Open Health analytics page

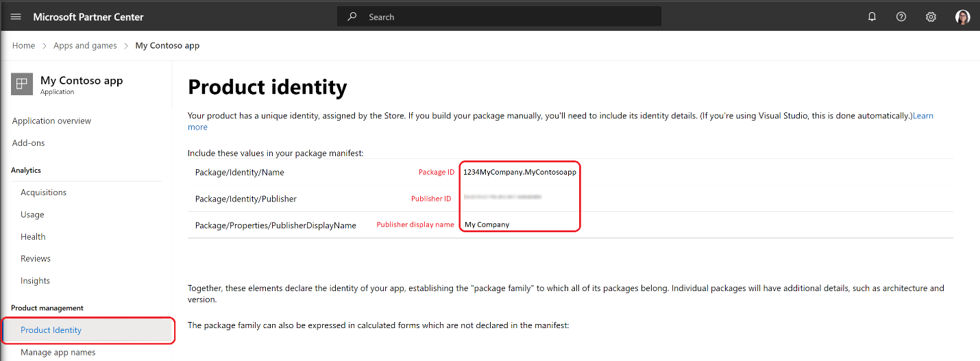33,236
